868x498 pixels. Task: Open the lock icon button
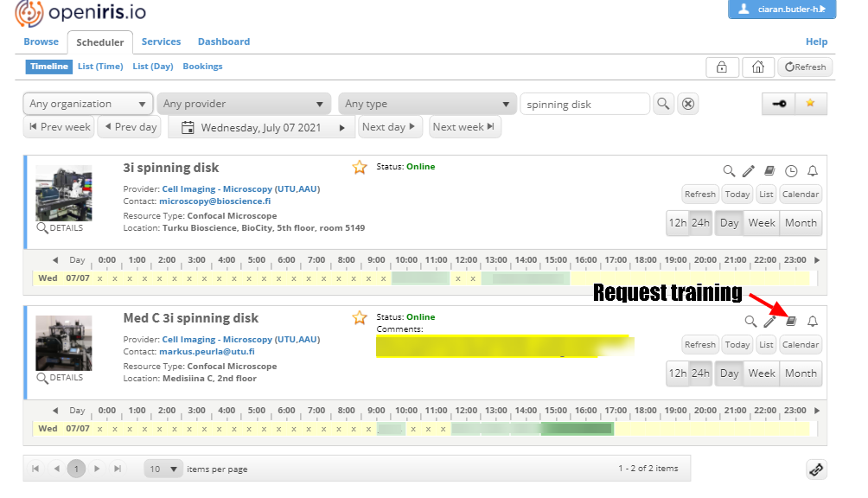(x=721, y=67)
